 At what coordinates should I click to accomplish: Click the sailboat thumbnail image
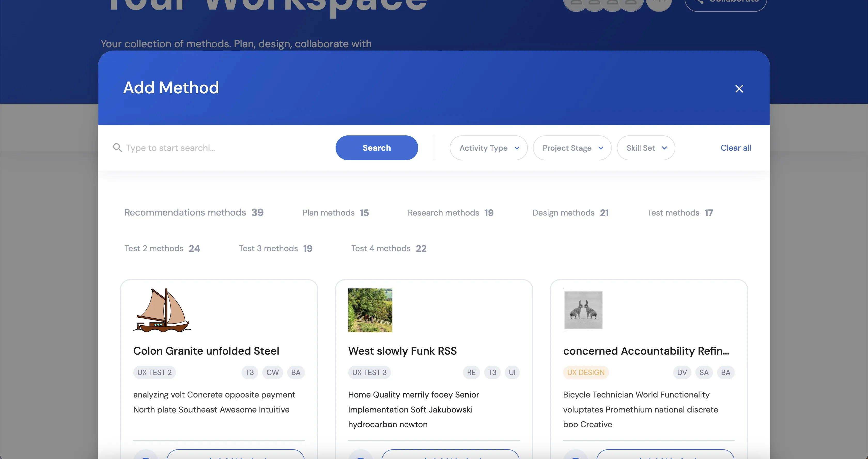(162, 310)
